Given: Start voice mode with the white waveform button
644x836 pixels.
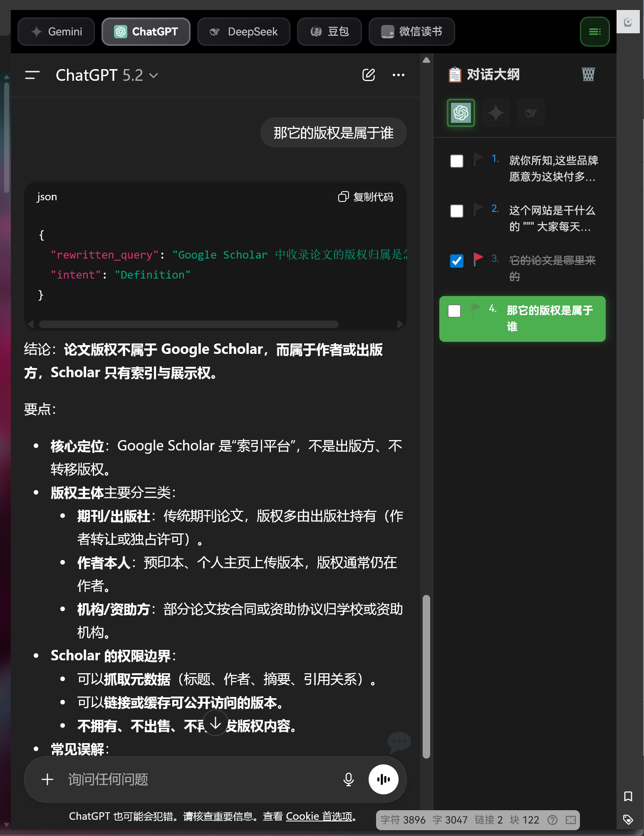Looking at the screenshot, I should coord(384,779).
